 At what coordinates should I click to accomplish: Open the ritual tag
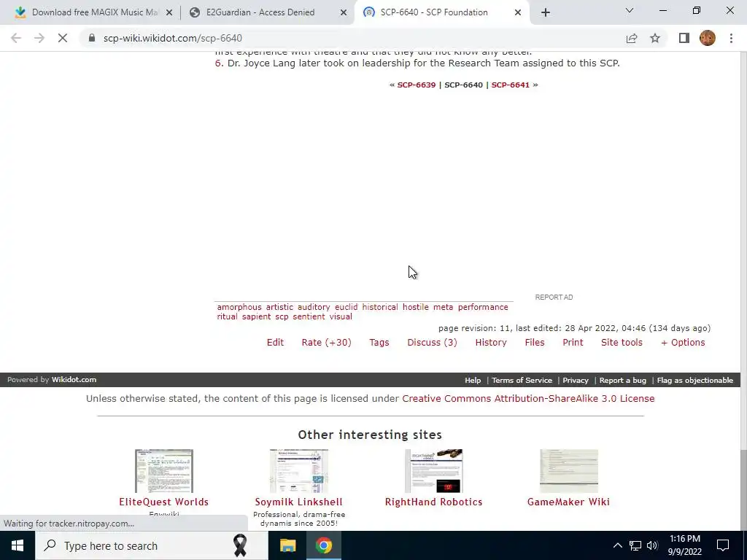[228, 316]
